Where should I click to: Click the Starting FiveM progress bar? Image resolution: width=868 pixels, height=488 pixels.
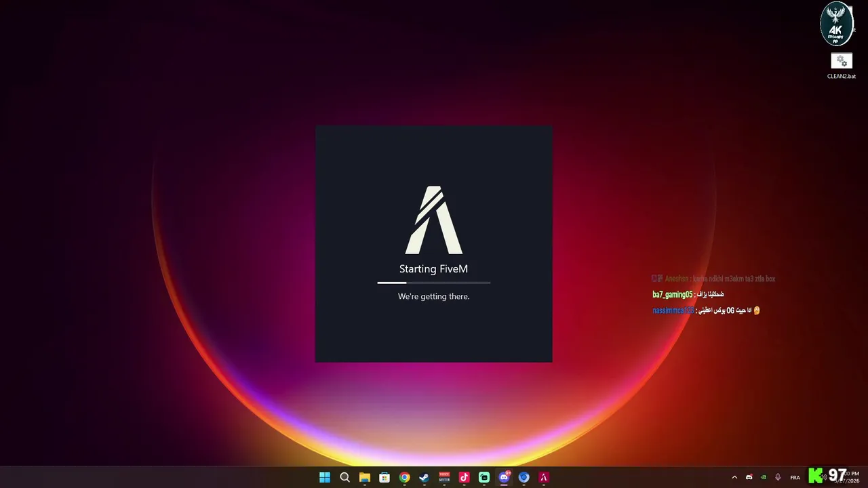pyautogui.click(x=434, y=283)
